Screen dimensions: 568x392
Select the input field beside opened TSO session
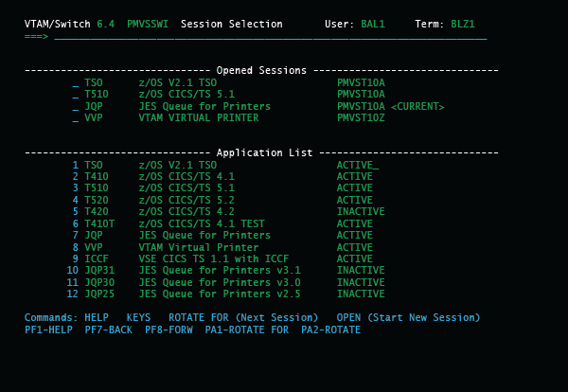click(x=76, y=83)
